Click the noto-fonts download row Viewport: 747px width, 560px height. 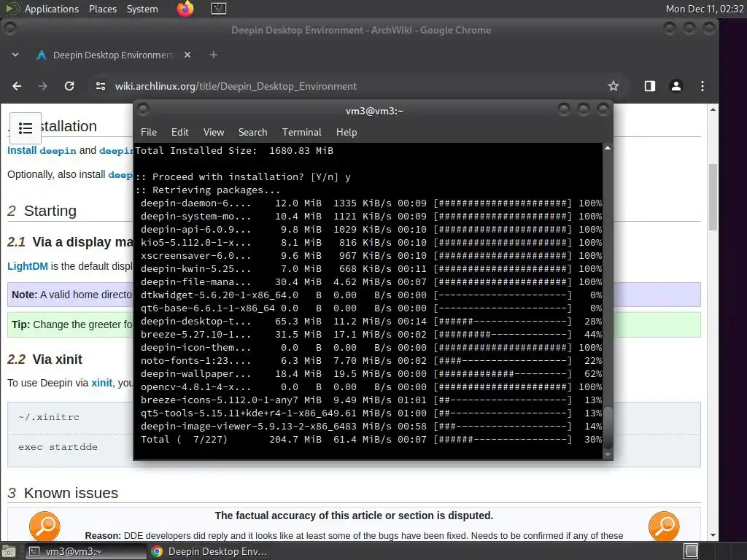pos(371,360)
